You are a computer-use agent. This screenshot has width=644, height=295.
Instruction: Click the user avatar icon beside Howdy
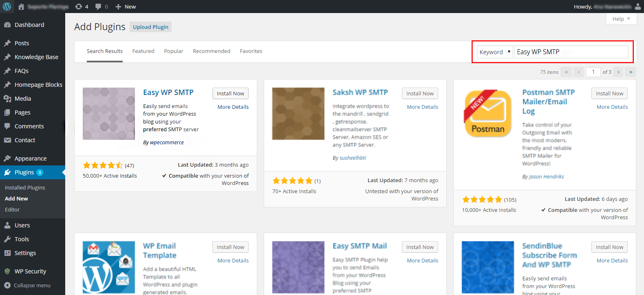click(638, 7)
